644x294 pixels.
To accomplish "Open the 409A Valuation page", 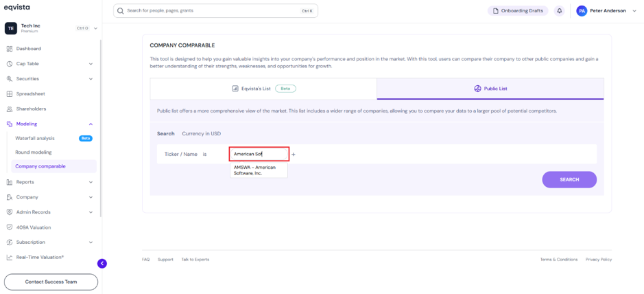I will (34, 227).
